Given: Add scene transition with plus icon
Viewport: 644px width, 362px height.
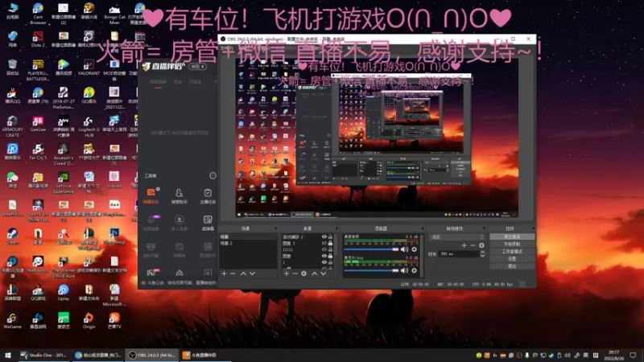Looking at the screenshot, I should pyautogui.click(x=464, y=245).
